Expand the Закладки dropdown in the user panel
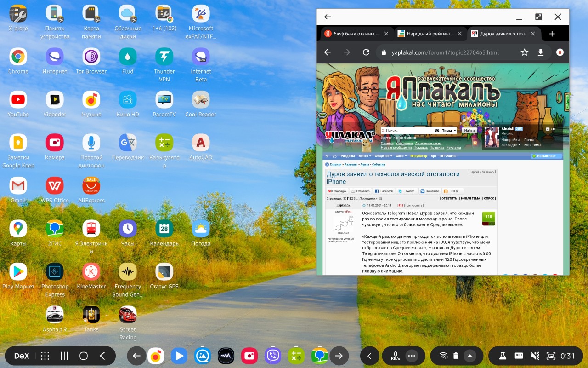 (x=511, y=145)
